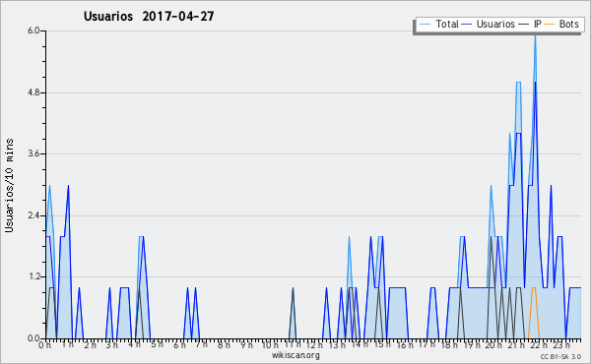Click the Bots legend entry

[561, 24]
